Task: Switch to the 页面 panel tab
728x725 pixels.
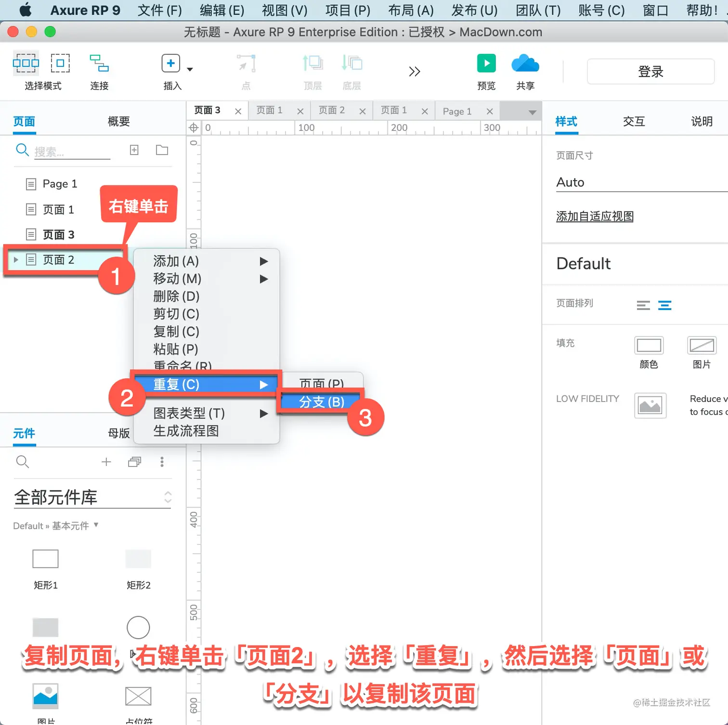Action: click(x=24, y=121)
